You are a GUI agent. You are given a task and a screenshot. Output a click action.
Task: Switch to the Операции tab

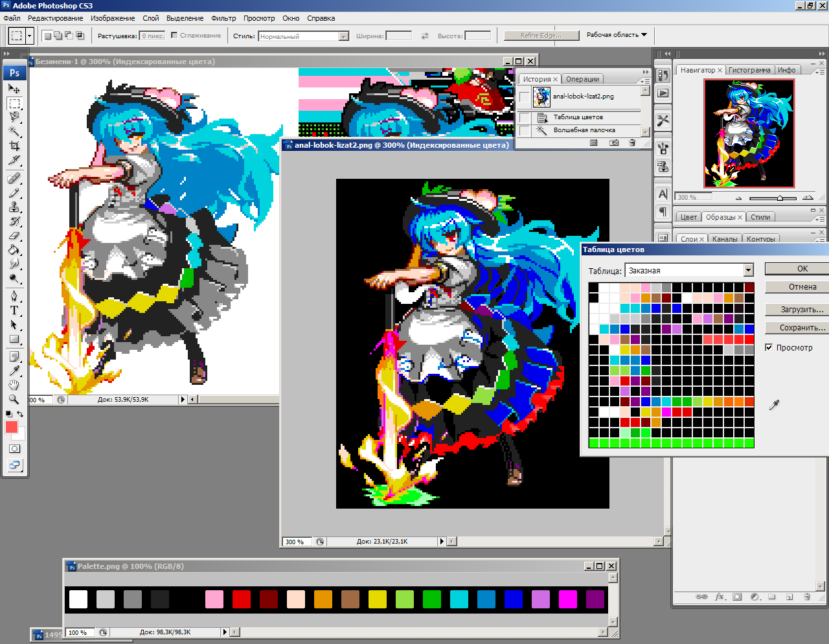pos(582,79)
